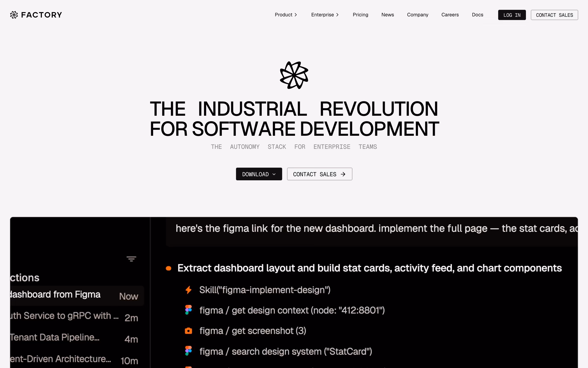The image size is (588, 368).
Task: Click the 'figma / get screenshot (3)' line
Action: (x=253, y=331)
